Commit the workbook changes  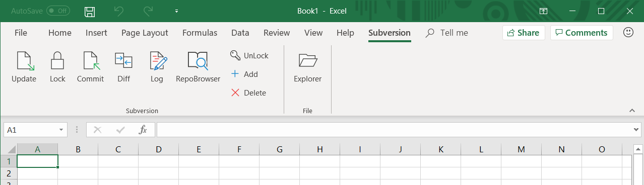pos(90,67)
